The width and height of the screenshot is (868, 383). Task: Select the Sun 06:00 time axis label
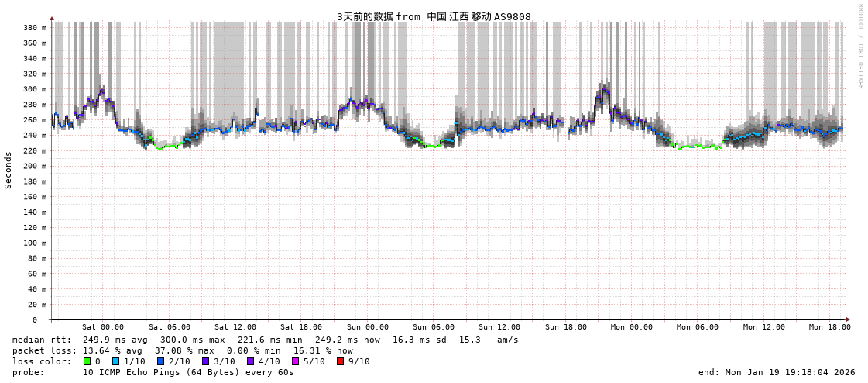point(434,327)
